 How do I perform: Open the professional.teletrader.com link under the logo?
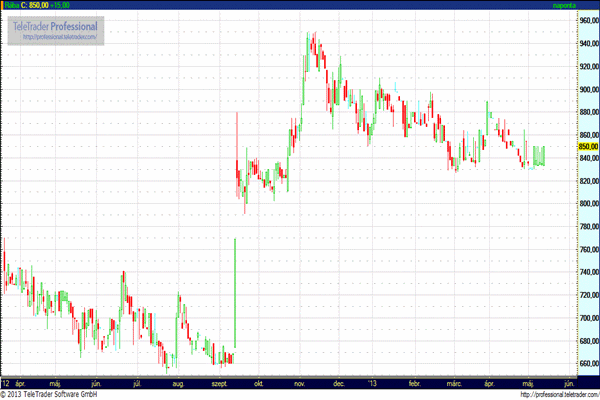pyautogui.click(x=60, y=36)
